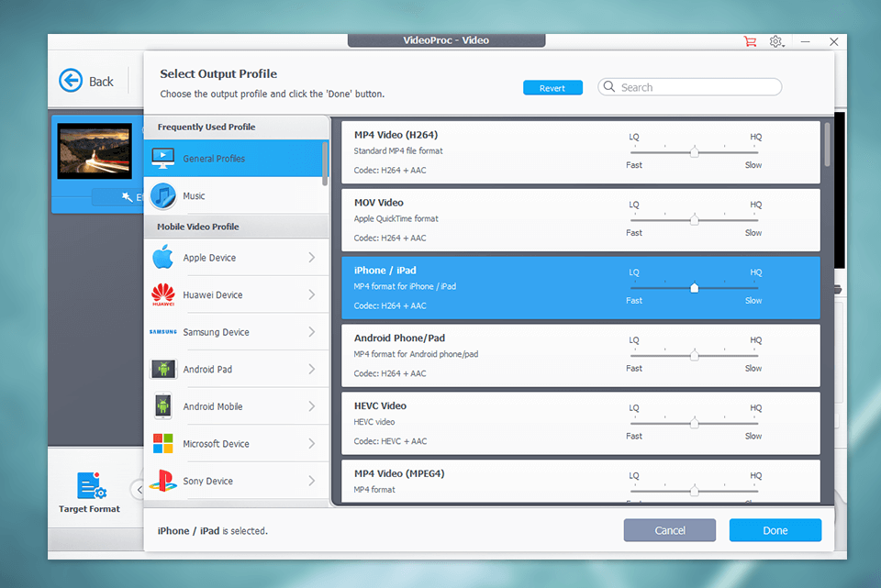Image resolution: width=881 pixels, height=588 pixels.
Task: Click the Back arrow button
Action: (x=71, y=81)
